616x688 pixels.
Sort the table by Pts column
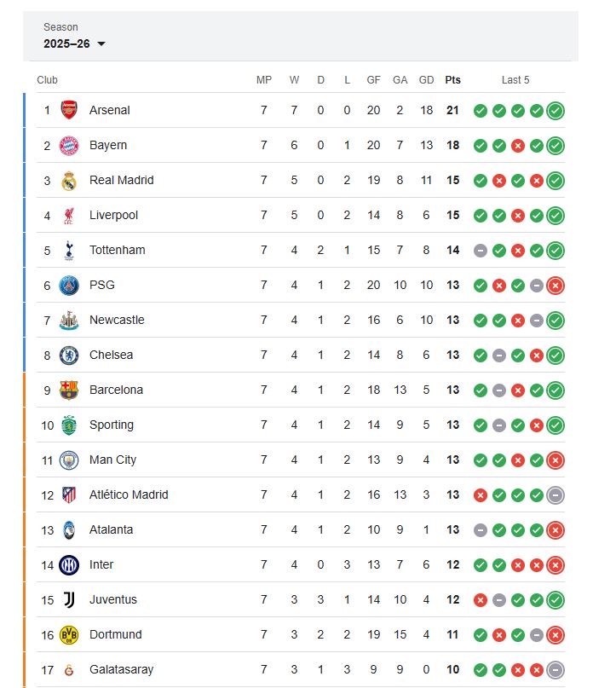tap(452, 79)
